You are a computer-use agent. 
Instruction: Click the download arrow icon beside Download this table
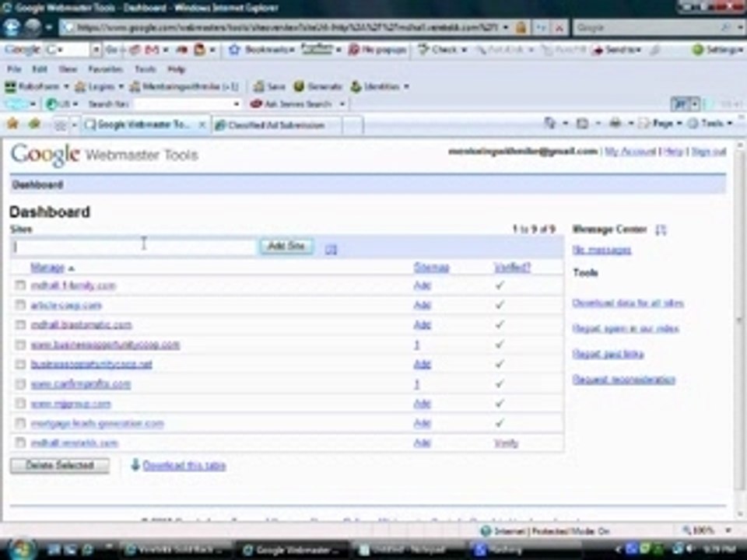coord(135,465)
